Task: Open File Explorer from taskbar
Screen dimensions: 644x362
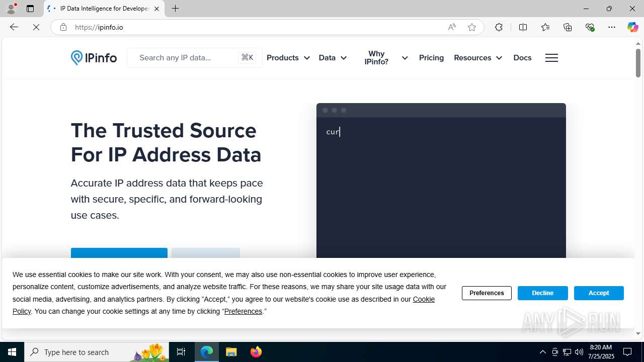Action: click(231, 352)
